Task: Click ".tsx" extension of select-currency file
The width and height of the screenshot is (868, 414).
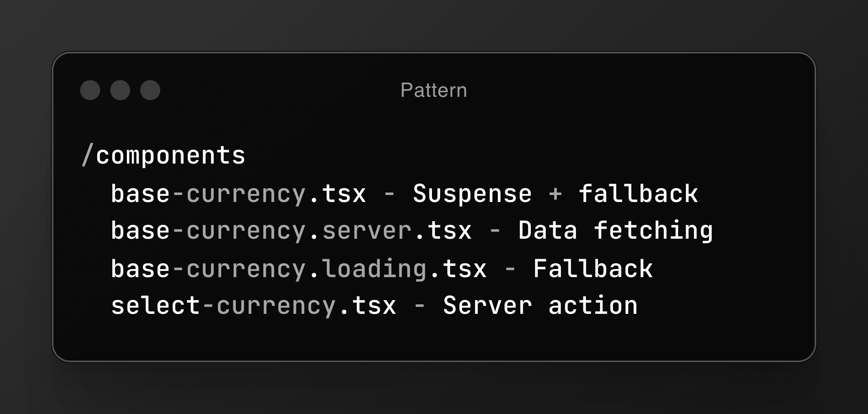Action: [x=368, y=305]
